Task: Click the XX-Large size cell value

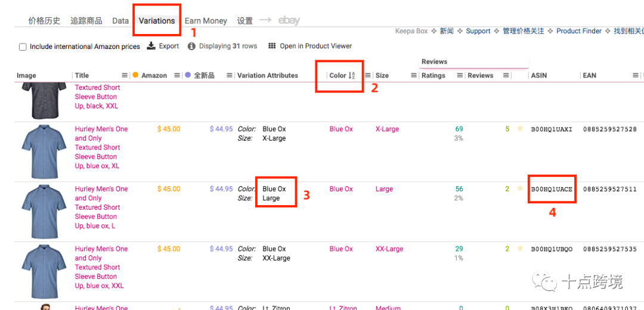Action: pyautogui.click(x=389, y=249)
